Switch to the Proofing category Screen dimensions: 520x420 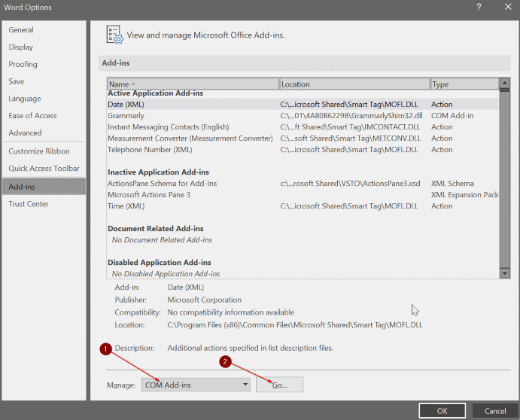23,65
